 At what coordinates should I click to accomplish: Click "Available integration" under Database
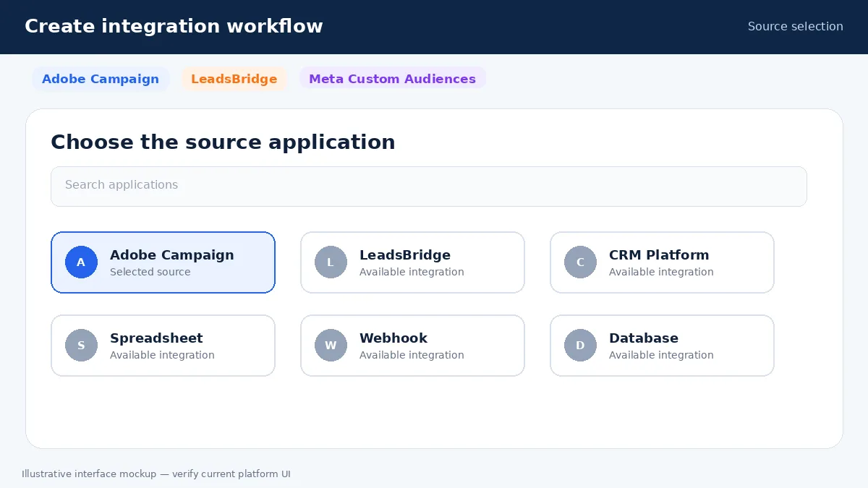(x=661, y=356)
